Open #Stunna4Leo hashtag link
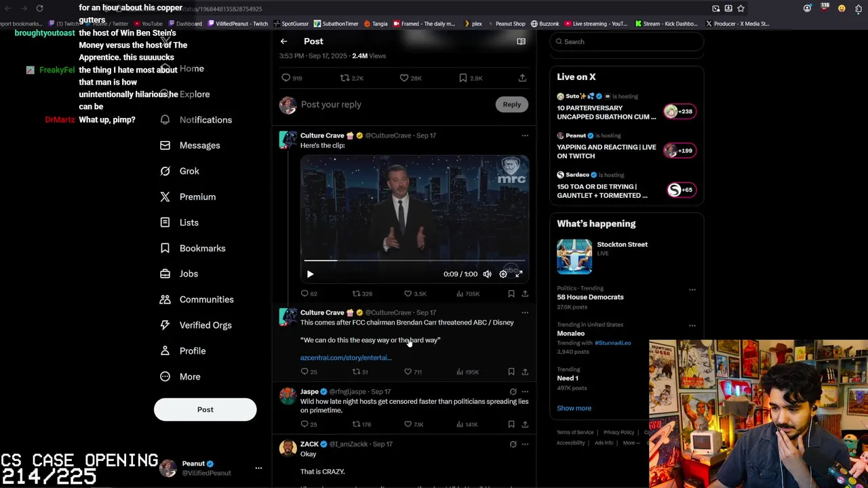 click(x=612, y=343)
